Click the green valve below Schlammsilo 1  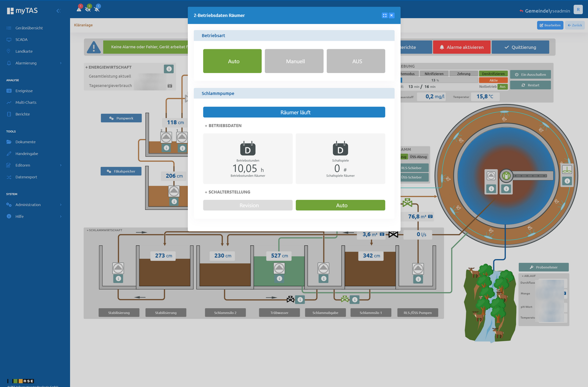tap(345, 299)
